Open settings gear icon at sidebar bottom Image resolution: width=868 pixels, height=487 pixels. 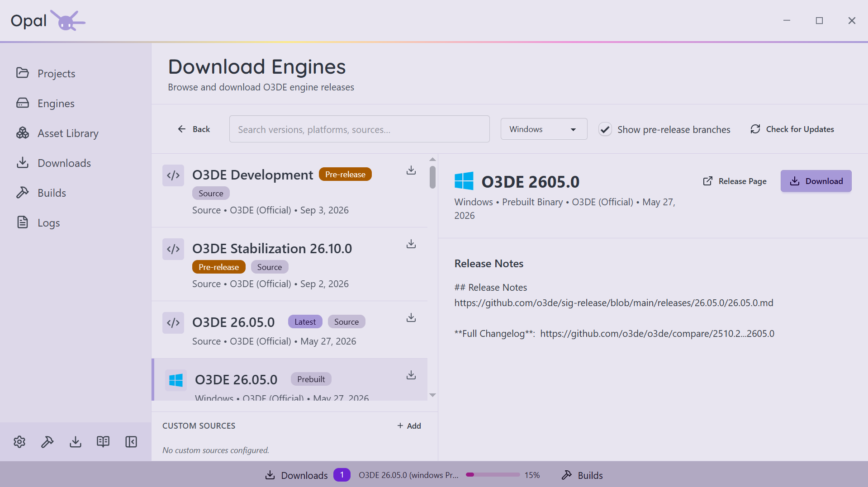(19, 442)
